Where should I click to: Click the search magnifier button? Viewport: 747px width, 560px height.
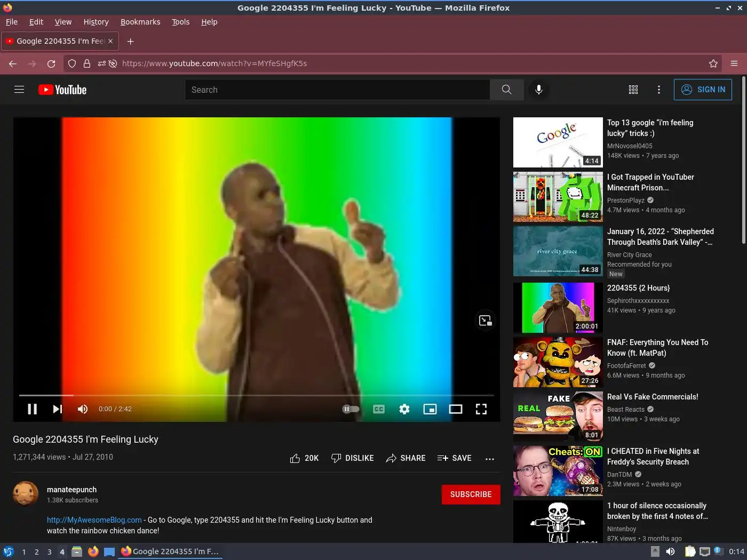(506, 90)
